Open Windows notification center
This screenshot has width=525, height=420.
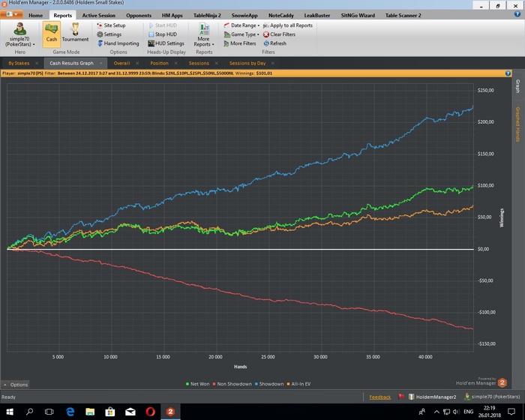511,412
